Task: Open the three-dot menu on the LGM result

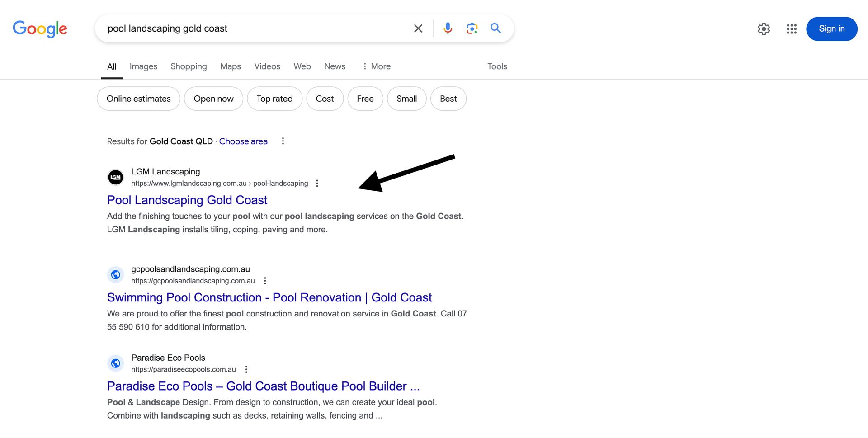Action: [317, 183]
